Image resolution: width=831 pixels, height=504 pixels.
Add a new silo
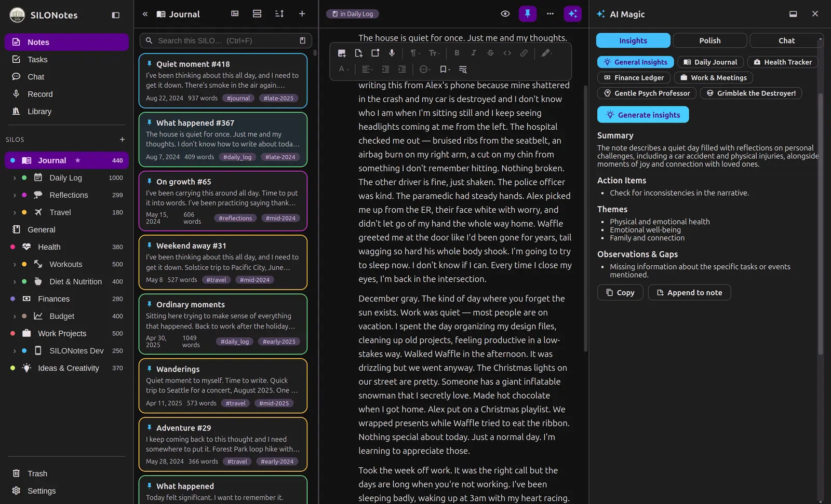tap(122, 139)
